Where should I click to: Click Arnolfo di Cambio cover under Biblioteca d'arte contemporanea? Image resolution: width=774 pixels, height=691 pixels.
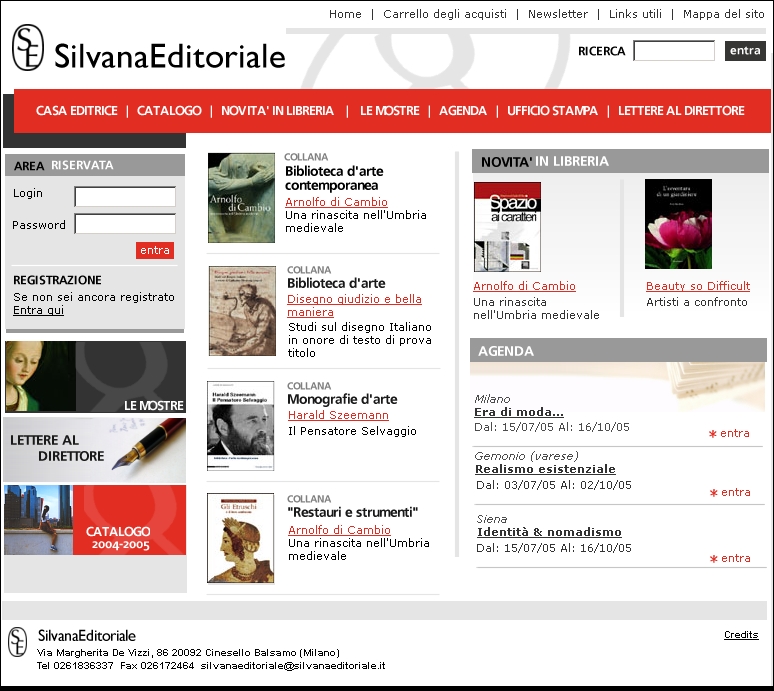241,197
